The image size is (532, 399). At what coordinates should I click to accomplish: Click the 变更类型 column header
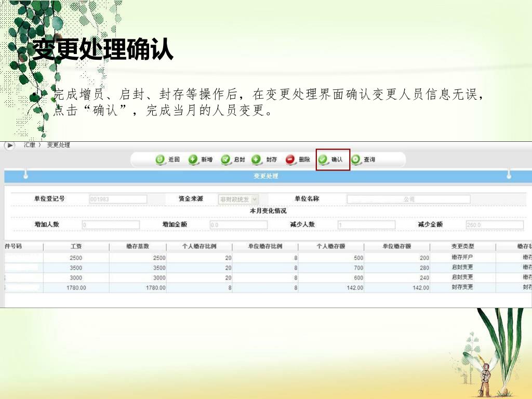[x=462, y=246]
